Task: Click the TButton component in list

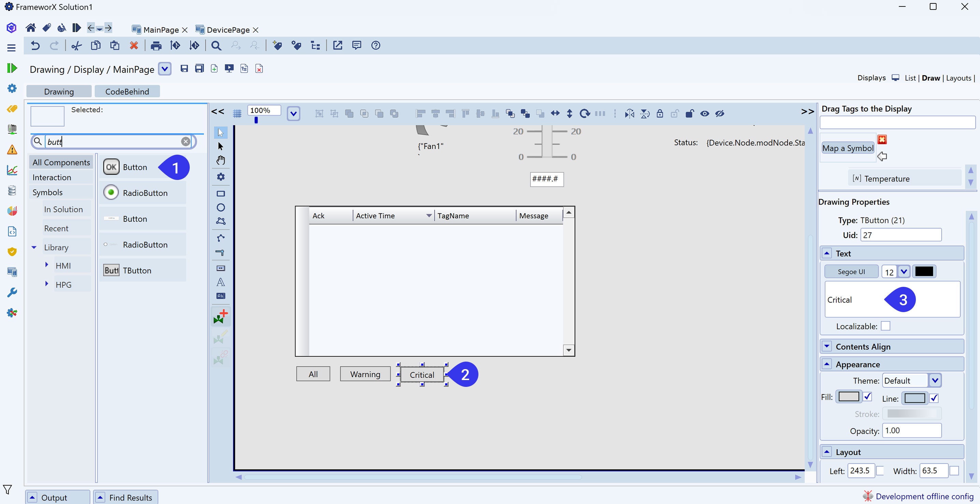Action: coord(143,270)
